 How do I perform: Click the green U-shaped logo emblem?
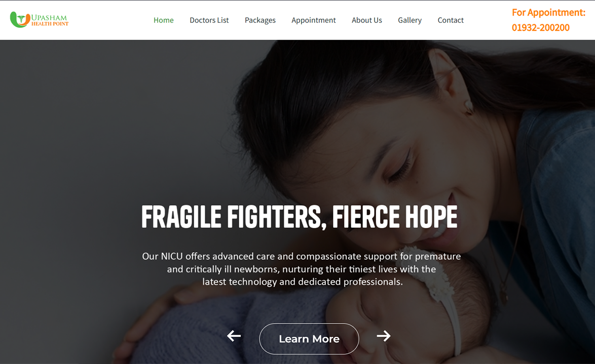point(20,19)
